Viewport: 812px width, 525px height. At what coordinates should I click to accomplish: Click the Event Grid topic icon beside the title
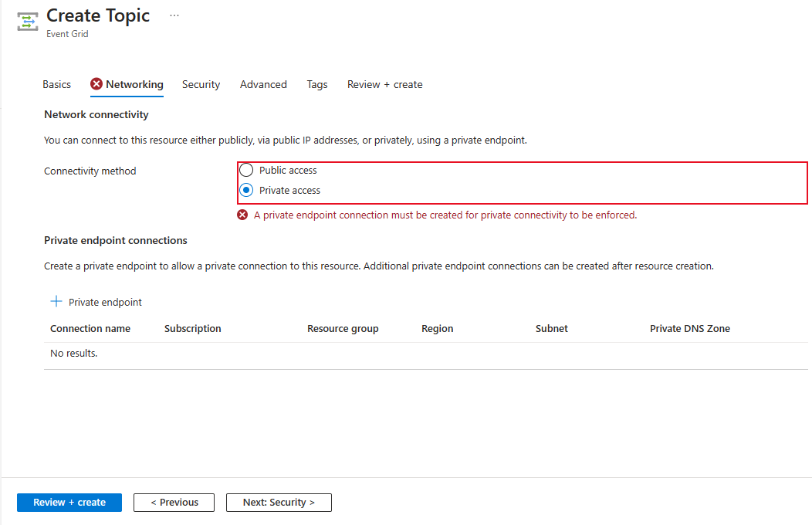pyautogui.click(x=27, y=20)
